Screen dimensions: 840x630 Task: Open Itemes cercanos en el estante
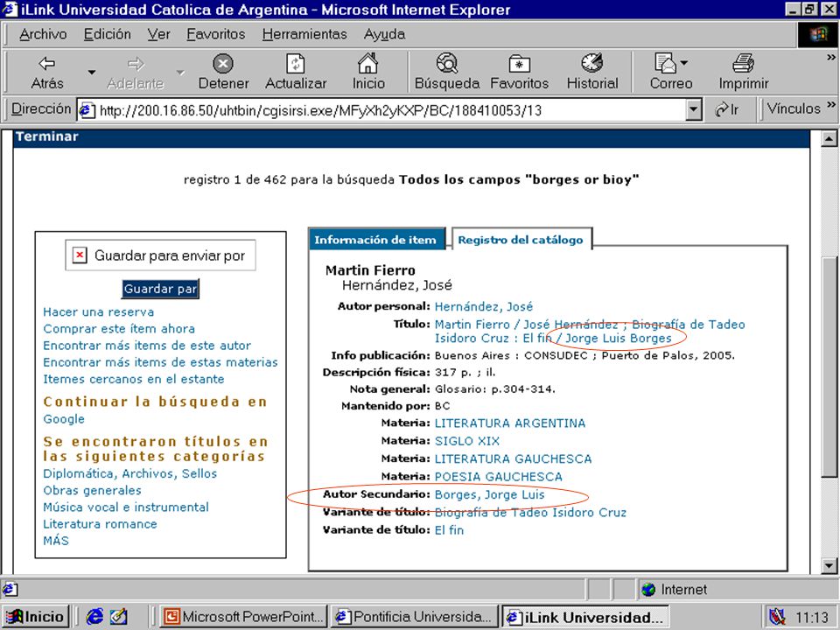click(133, 379)
